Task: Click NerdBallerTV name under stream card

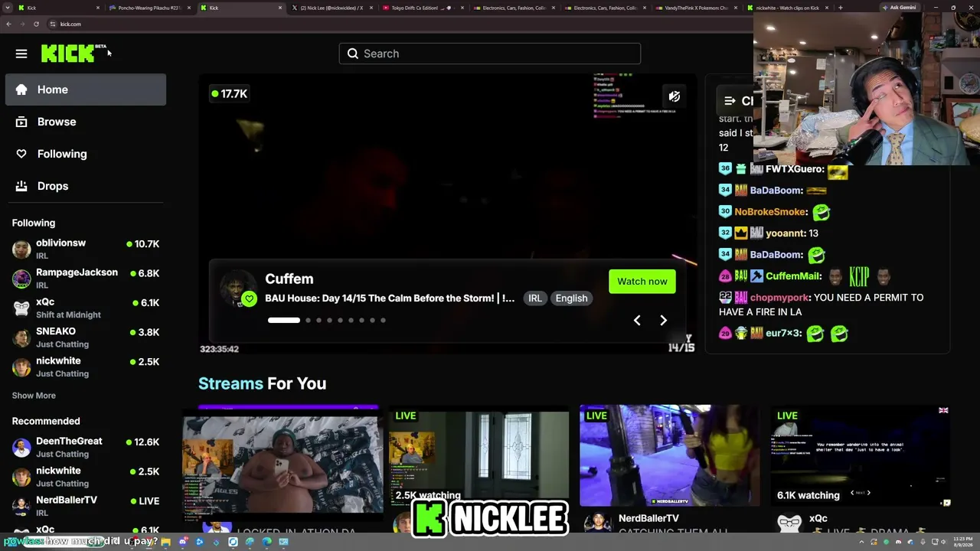Action: [x=648, y=518]
